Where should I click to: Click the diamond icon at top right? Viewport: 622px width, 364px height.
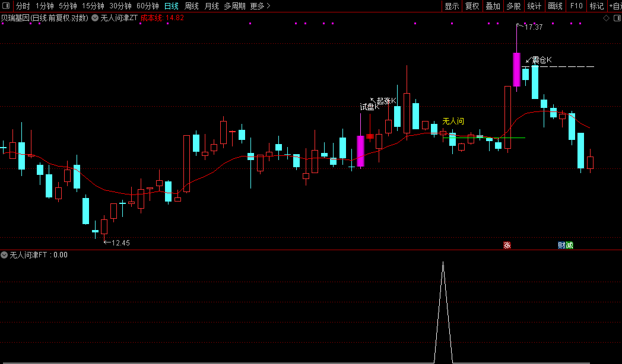[x=606, y=18]
